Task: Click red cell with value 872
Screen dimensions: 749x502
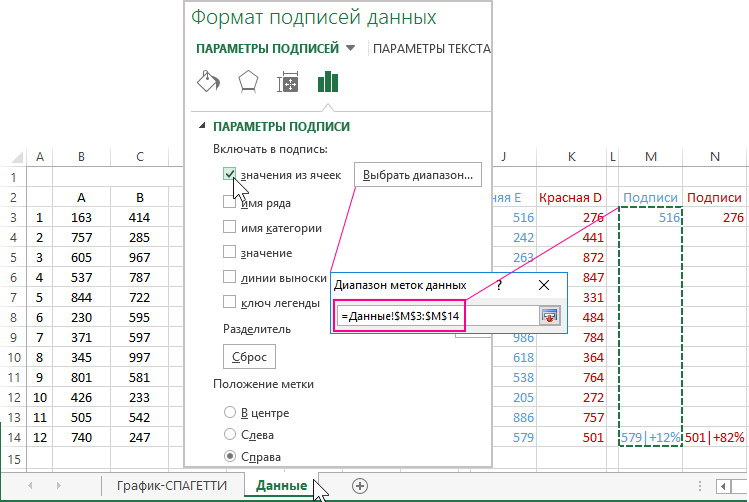Action: 571,258
